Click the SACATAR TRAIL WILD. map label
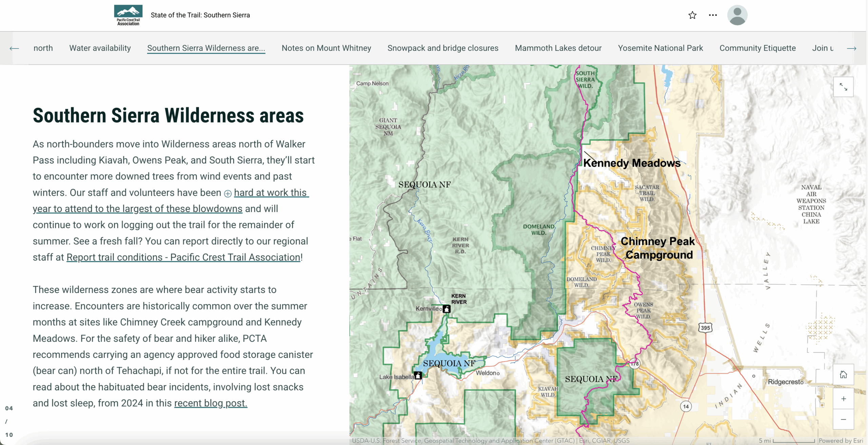868x445 pixels. coord(647,193)
